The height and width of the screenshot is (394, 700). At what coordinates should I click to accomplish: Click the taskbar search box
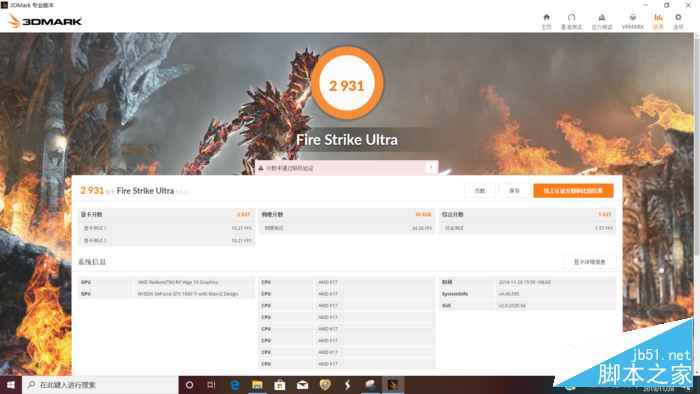tap(100, 385)
